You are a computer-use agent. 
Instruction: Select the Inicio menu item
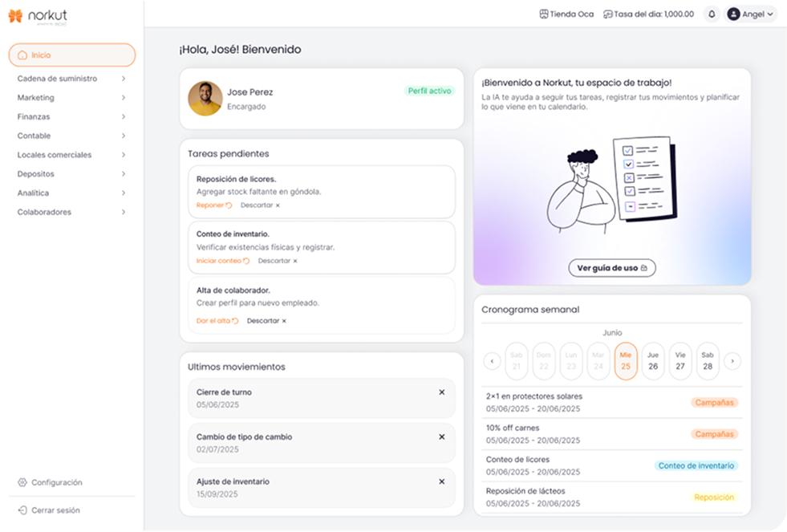[71, 55]
